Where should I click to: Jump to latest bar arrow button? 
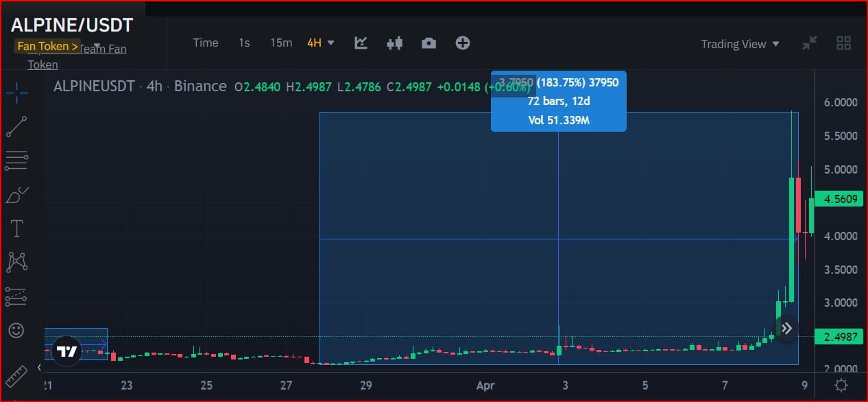point(788,328)
